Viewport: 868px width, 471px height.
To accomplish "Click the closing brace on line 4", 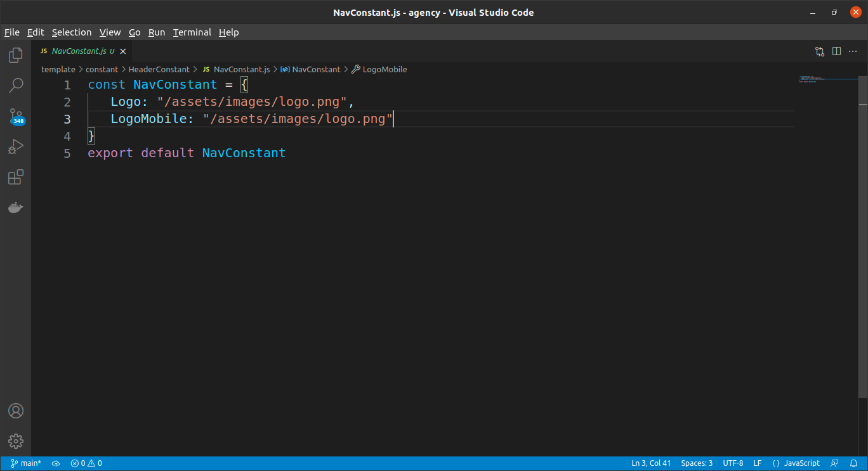I will point(91,136).
